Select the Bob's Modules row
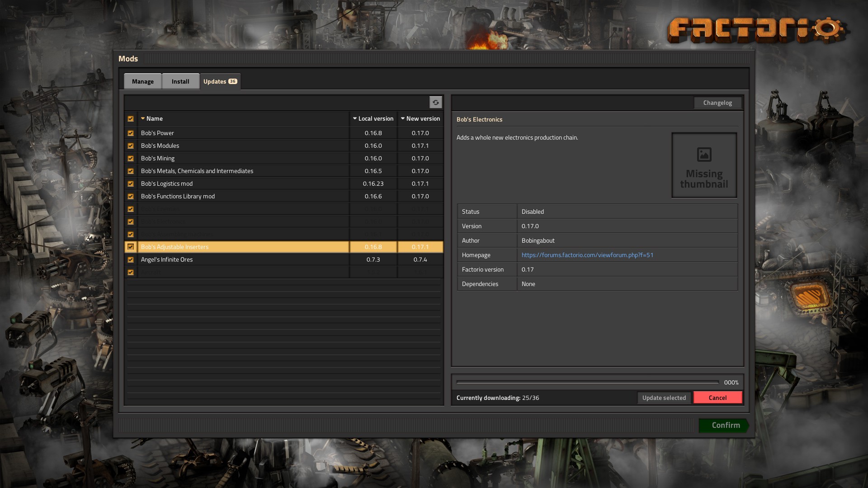Viewport: 868px width, 488px height. point(284,145)
